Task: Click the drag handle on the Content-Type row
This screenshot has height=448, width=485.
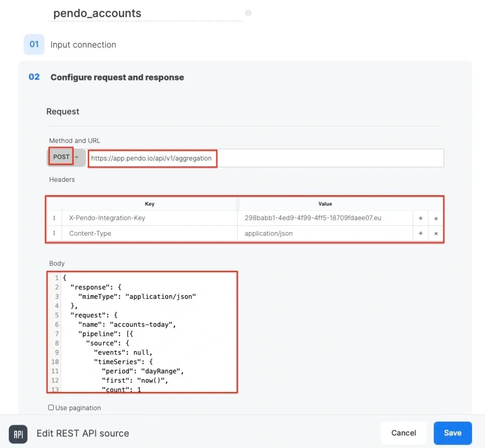Action: point(54,233)
